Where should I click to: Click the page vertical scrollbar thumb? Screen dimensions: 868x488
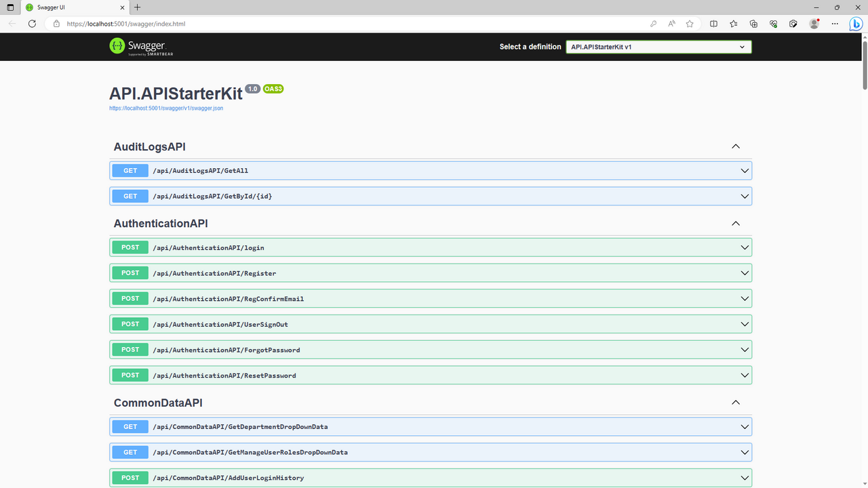[x=865, y=64]
